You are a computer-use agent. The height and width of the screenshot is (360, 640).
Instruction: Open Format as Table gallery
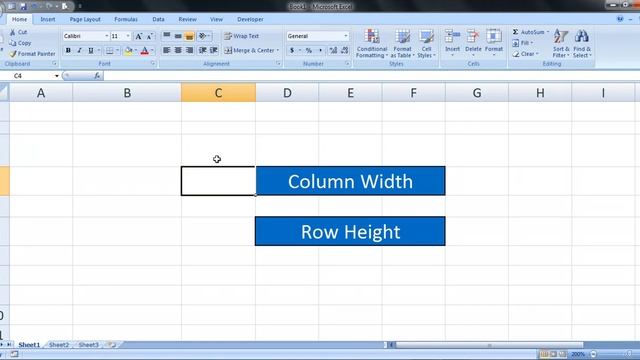tap(402, 44)
